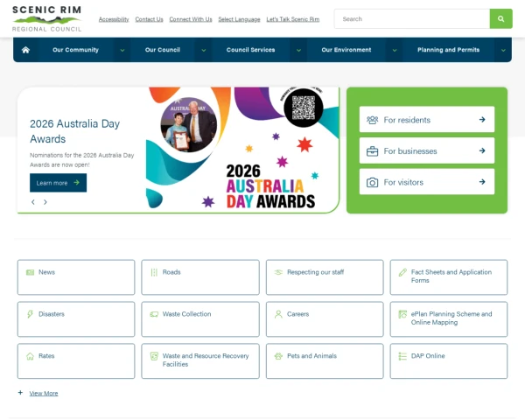Viewport: 525px width, 420px height.
Task: Click the Pets and Animals paw icon
Action: tap(278, 356)
